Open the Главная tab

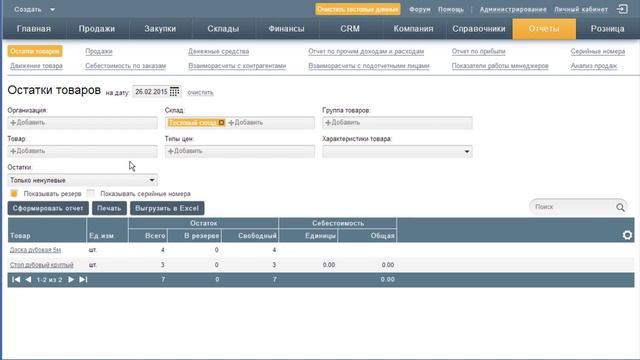pyautogui.click(x=34, y=29)
